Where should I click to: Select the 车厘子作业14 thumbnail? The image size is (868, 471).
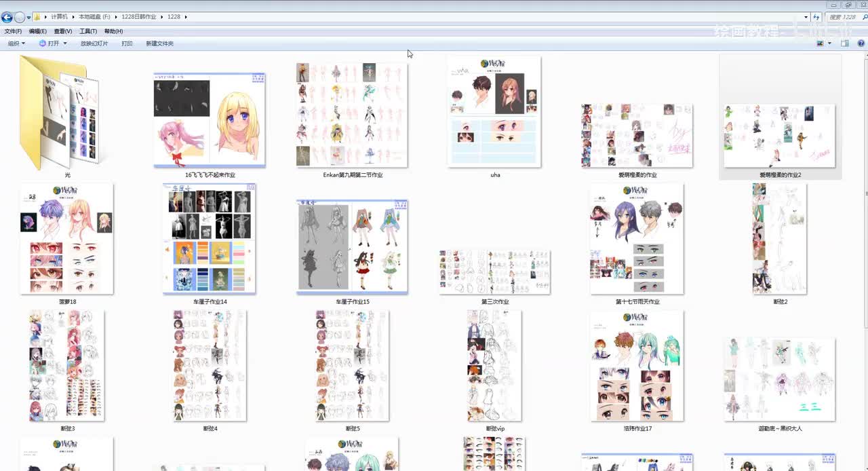[x=210, y=239]
